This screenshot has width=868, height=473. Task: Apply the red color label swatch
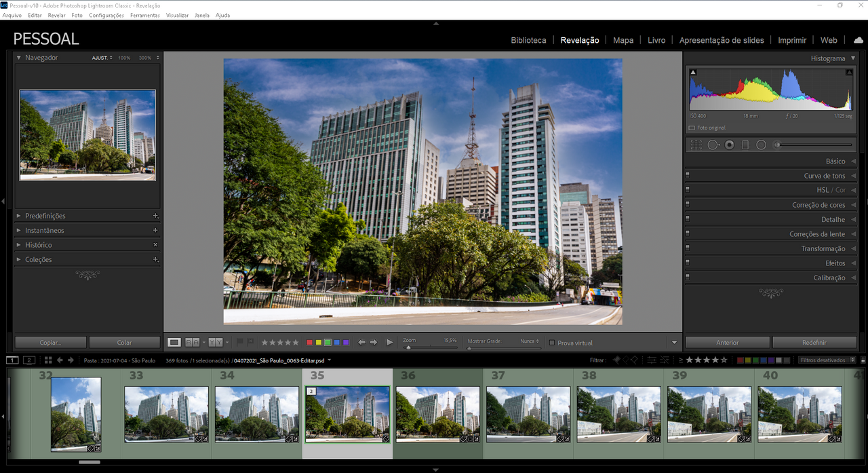click(310, 343)
